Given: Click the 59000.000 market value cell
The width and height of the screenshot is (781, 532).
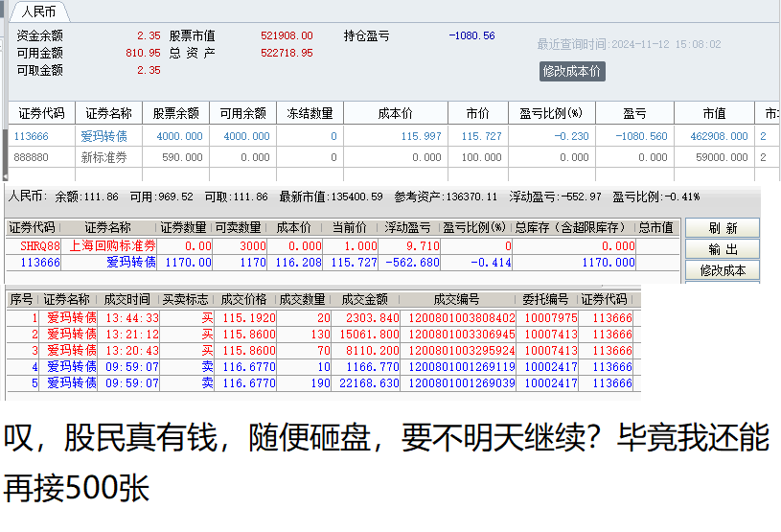Looking at the screenshot, I should point(723,157).
